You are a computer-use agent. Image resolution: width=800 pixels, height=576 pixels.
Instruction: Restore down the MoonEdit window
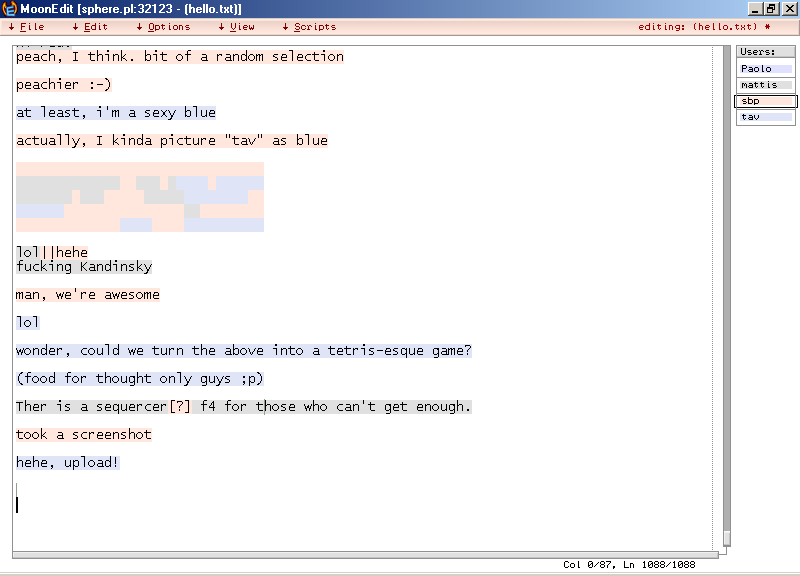[x=771, y=8]
